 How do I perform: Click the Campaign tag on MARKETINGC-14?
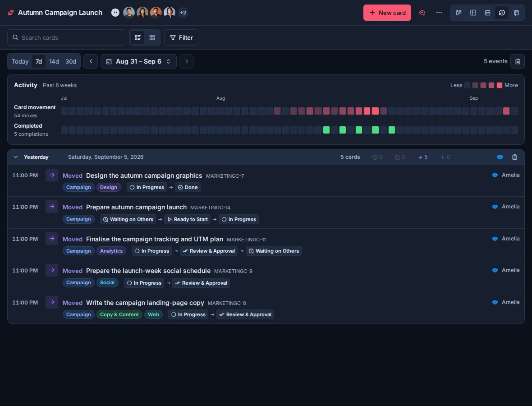(78, 219)
